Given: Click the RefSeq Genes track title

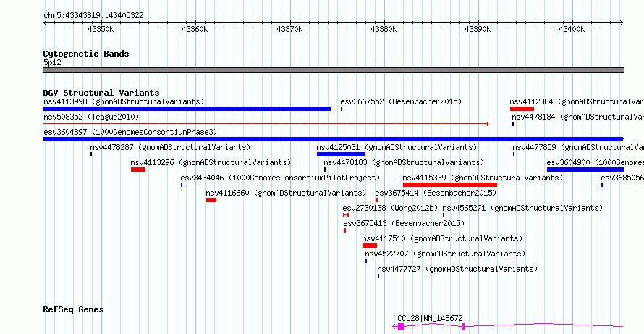Looking at the screenshot, I should coord(74,309).
